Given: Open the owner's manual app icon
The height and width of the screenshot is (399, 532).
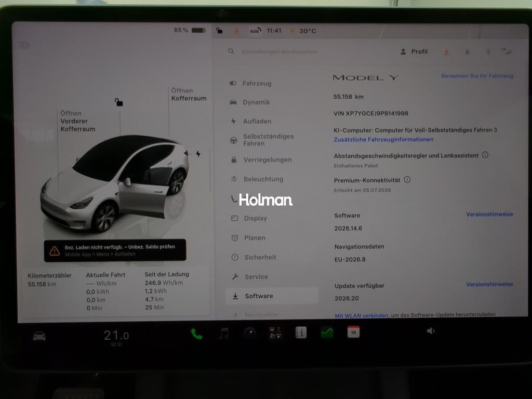Looking at the screenshot, I should coord(301,332).
